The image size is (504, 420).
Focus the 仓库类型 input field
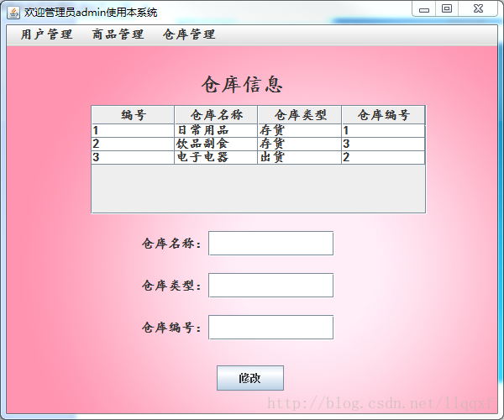(x=271, y=286)
